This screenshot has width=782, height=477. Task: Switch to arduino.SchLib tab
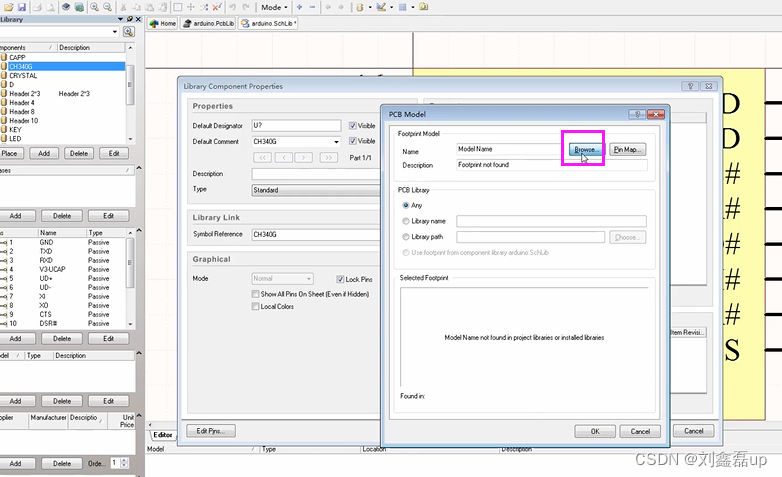pyautogui.click(x=268, y=23)
